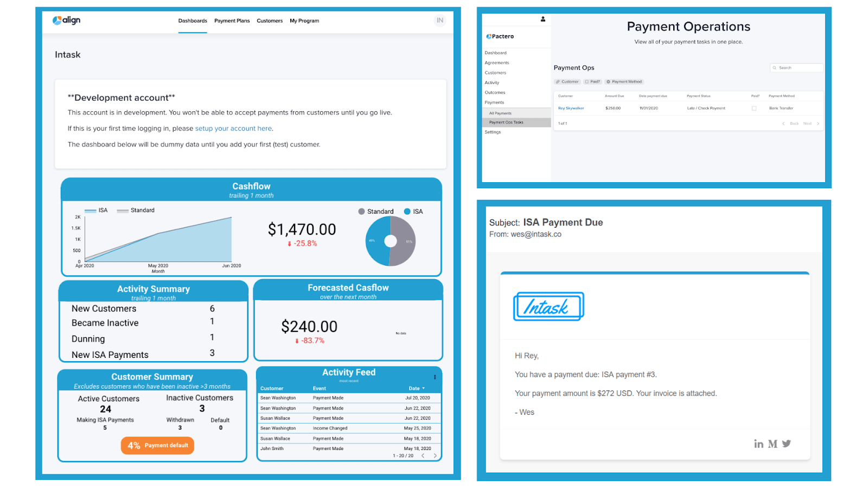This screenshot has height=488, width=868.
Task: Click the red down arrow beside -25.8%
Action: [x=290, y=244]
